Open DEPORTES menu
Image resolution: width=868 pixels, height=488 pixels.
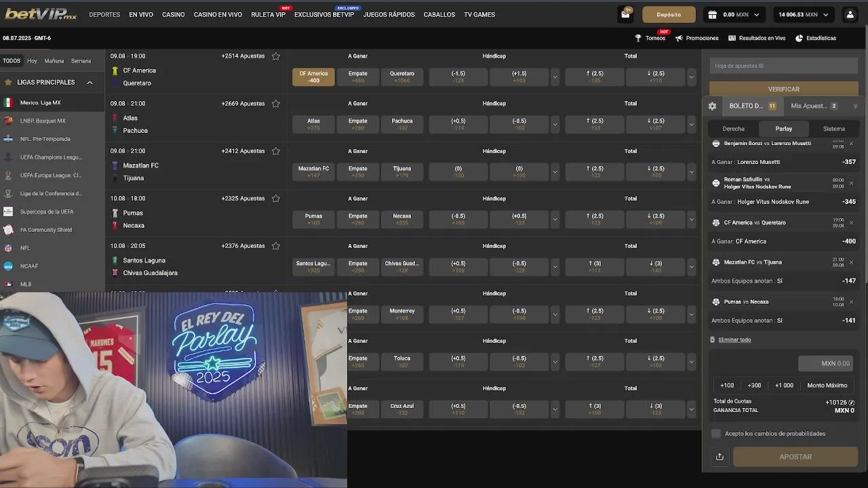click(104, 14)
